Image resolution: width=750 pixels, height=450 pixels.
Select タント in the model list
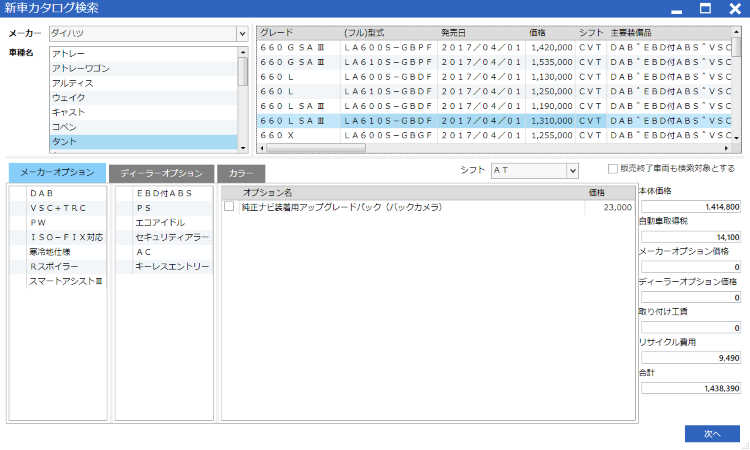tap(143, 142)
